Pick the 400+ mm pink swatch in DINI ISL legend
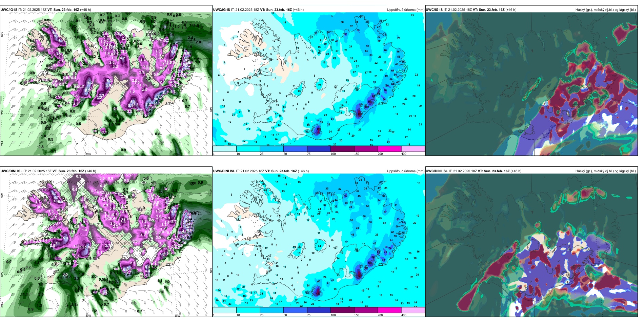This screenshot has height=322, width=644. (x=413, y=310)
